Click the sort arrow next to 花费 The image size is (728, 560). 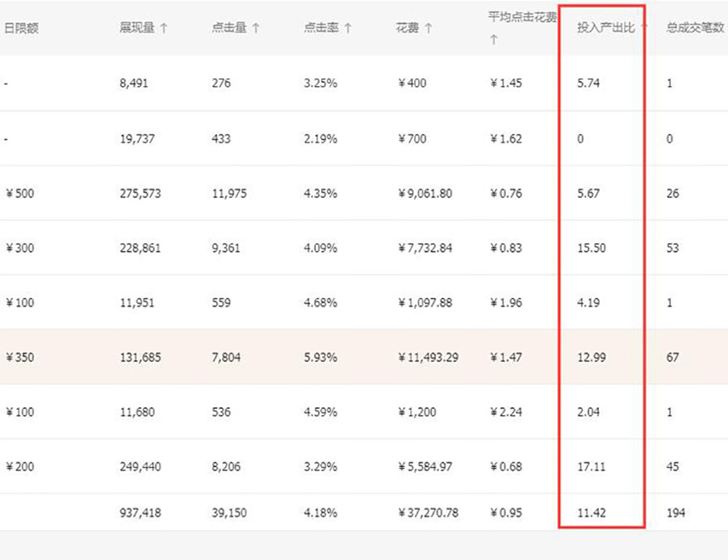pyautogui.click(x=429, y=28)
